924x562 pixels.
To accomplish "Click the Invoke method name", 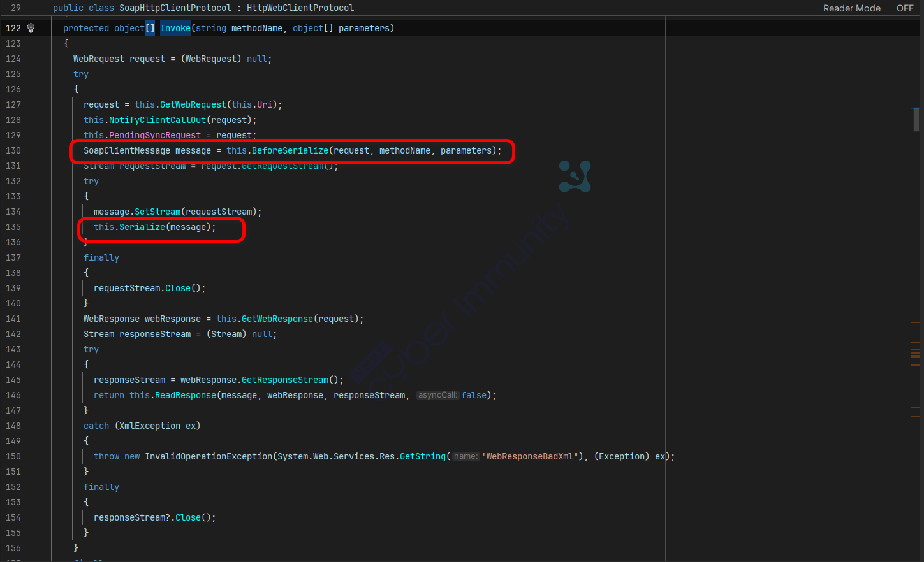I will click(x=175, y=28).
